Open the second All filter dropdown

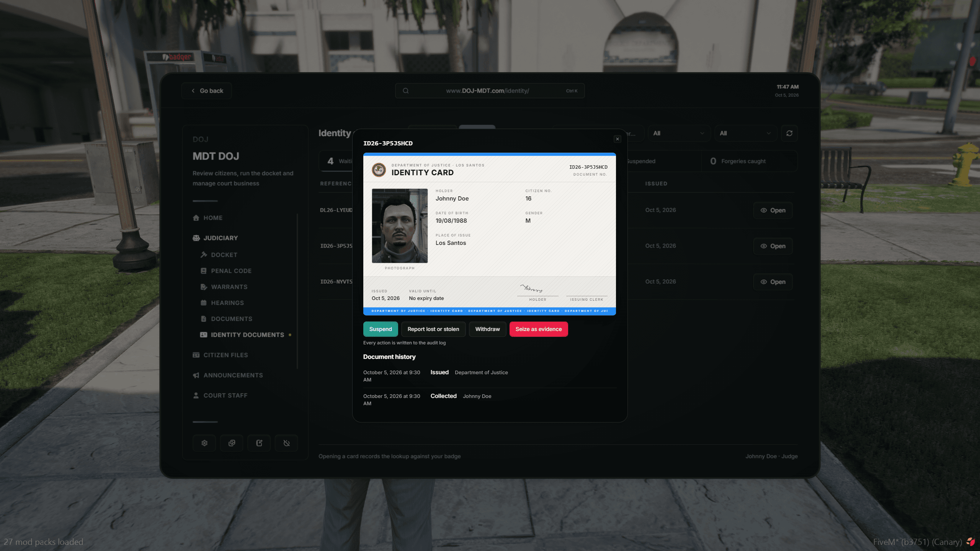coord(745,133)
